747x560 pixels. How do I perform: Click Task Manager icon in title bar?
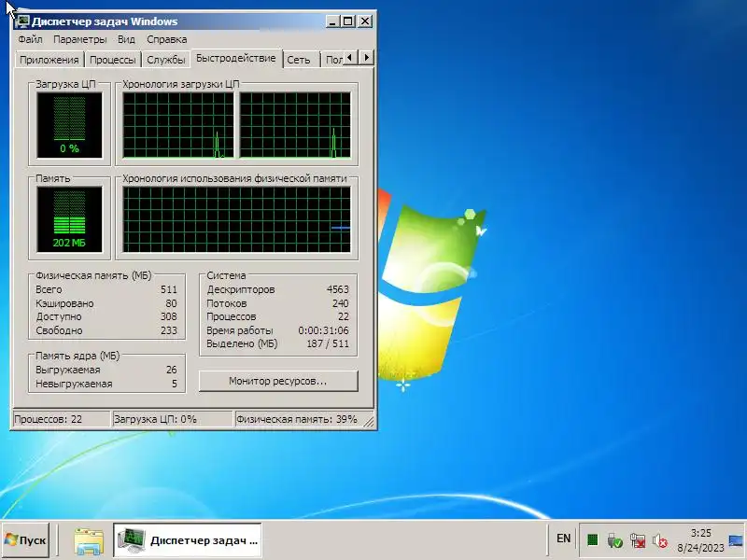[x=22, y=21]
